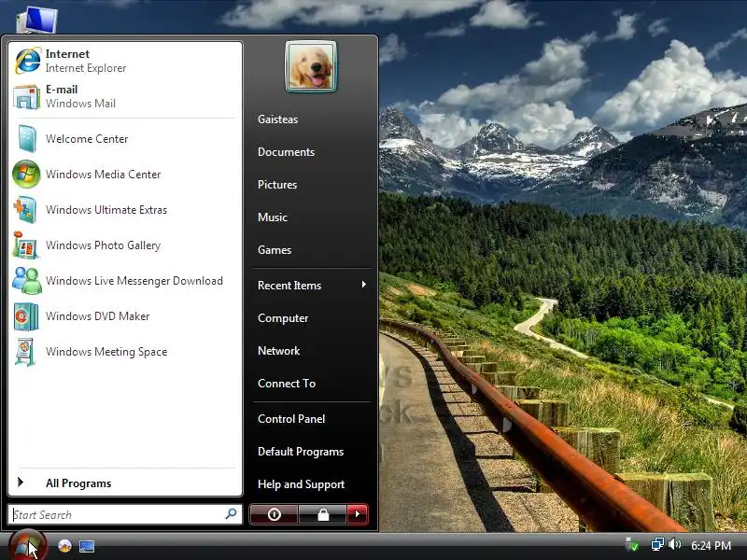Click the magnifier icon in Start Search
This screenshot has height=560, width=747.
click(x=231, y=514)
